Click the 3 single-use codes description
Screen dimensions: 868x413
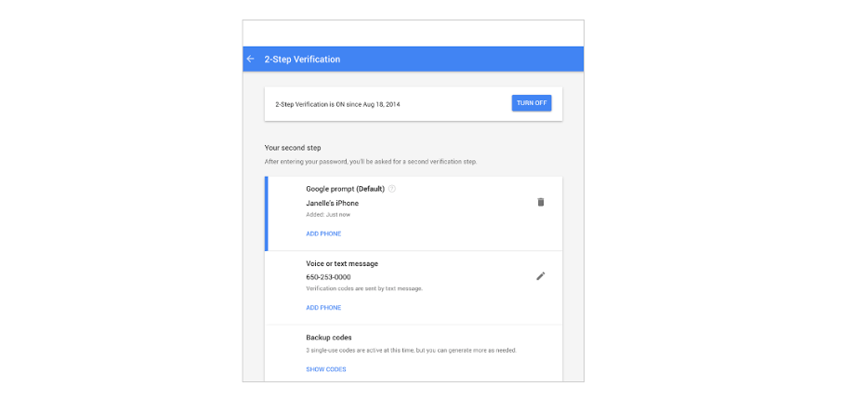click(x=412, y=351)
